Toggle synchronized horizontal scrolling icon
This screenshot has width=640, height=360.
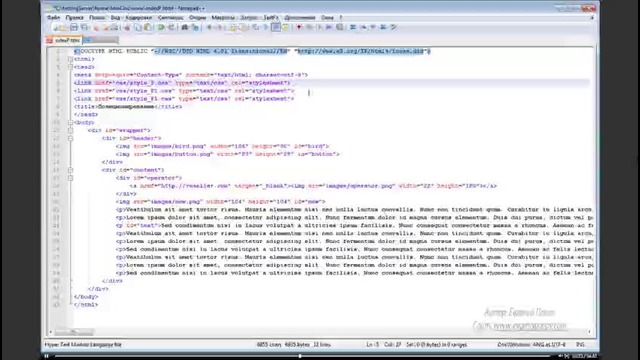[244, 27]
